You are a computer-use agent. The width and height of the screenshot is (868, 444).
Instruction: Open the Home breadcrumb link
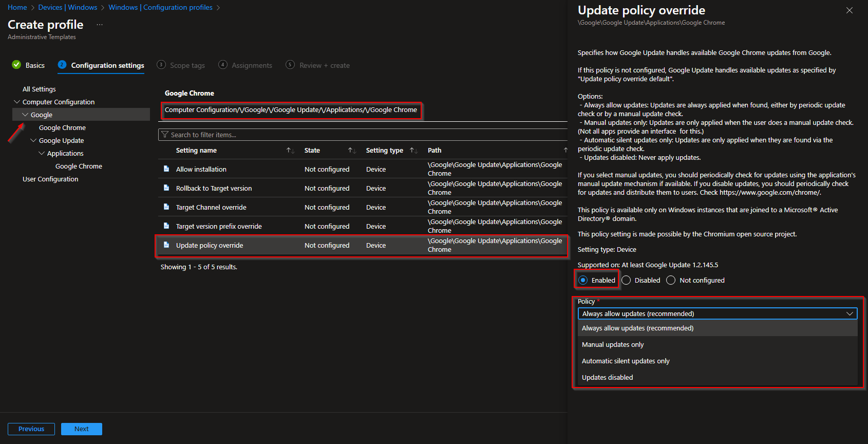pos(17,7)
